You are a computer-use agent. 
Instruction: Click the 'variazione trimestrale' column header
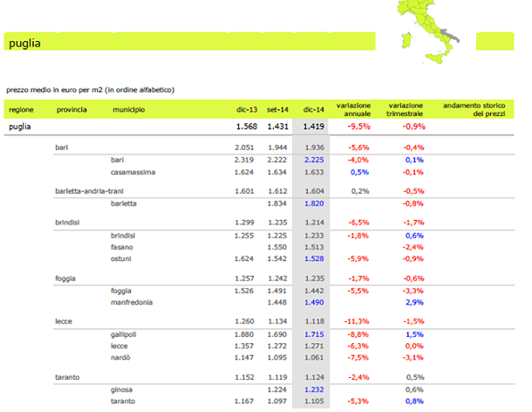pos(405,109)
